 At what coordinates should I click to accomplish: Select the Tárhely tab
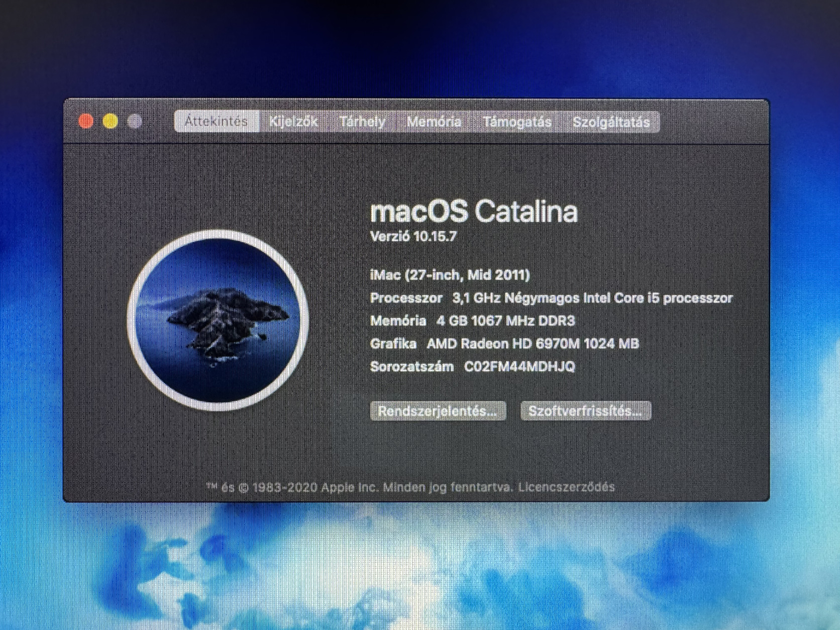point(362,122)
